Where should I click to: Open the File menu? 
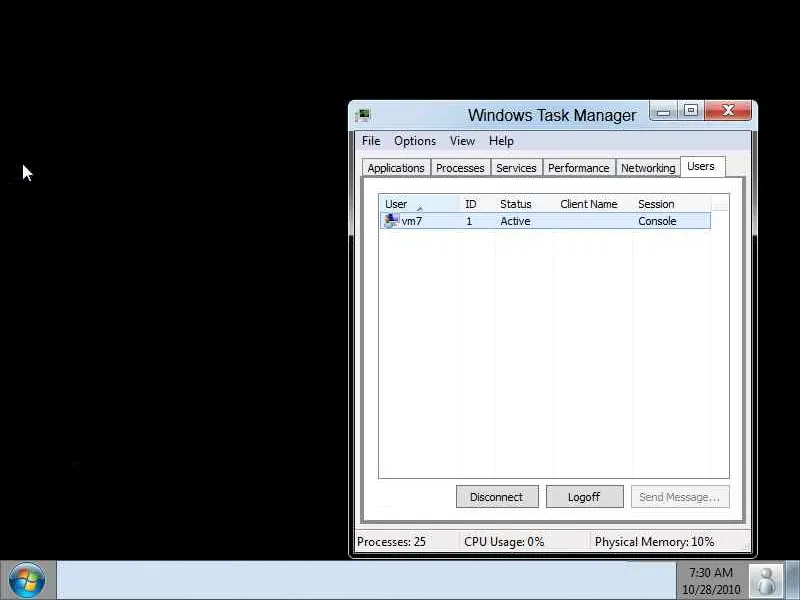[371, 141]
